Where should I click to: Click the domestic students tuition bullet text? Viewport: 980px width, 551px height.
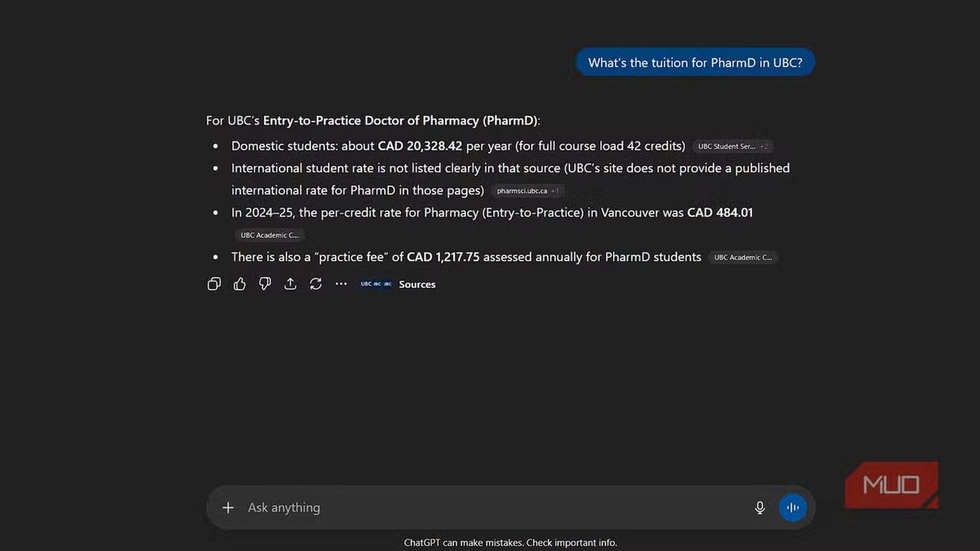[x=458, y=146]
